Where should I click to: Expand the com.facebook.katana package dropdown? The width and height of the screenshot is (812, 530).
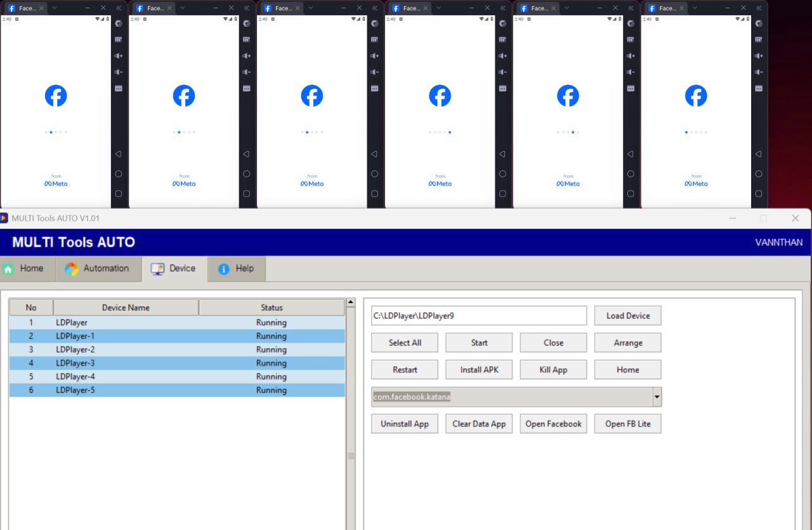(657, 397)
